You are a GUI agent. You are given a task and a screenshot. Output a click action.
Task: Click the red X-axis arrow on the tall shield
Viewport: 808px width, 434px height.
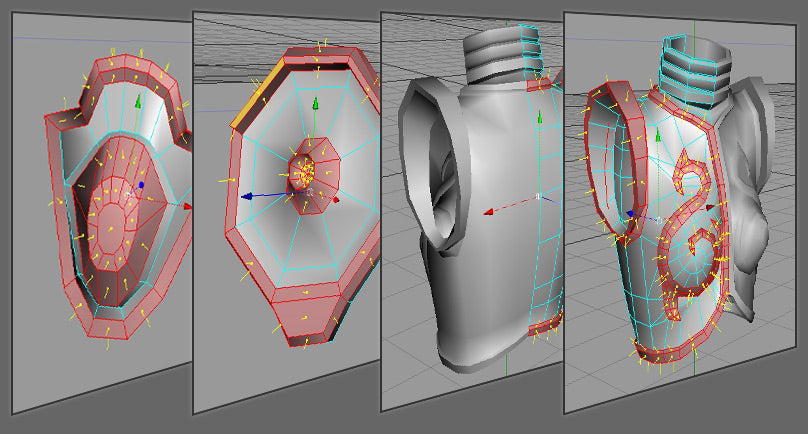tap(187, 206)
